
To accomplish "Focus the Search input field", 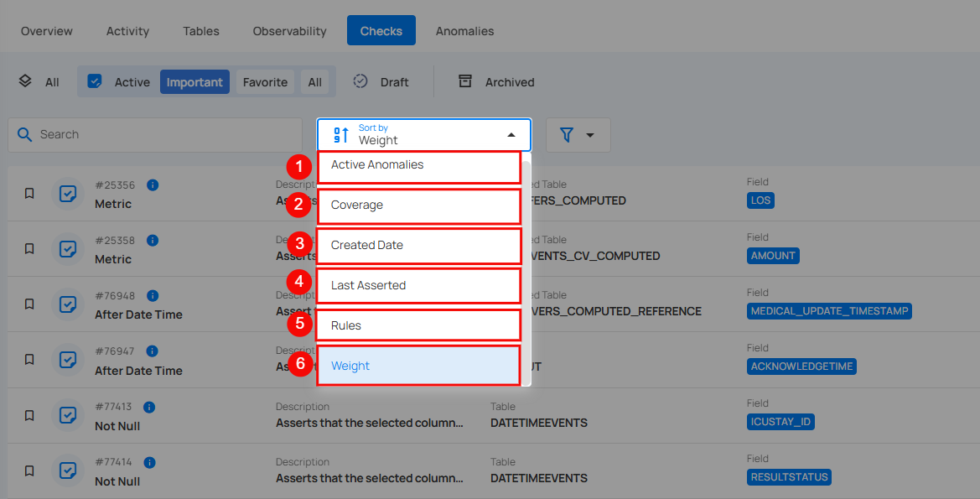I will [155, 135].
